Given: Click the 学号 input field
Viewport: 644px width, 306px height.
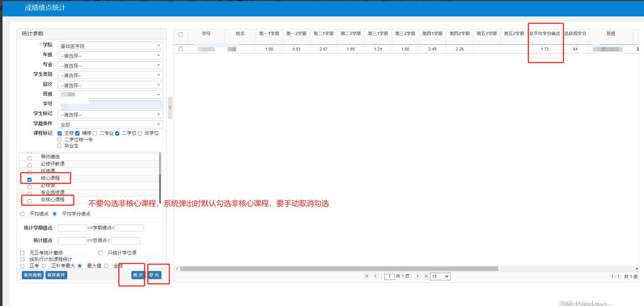Looking at the screenshot, I should [x=110, y=104].
